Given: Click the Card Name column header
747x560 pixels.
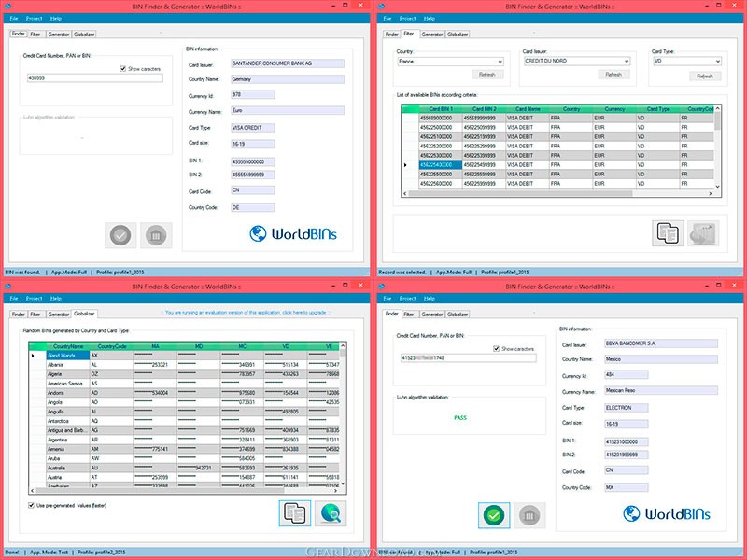Looking at the screenshot, I should 528,109.
